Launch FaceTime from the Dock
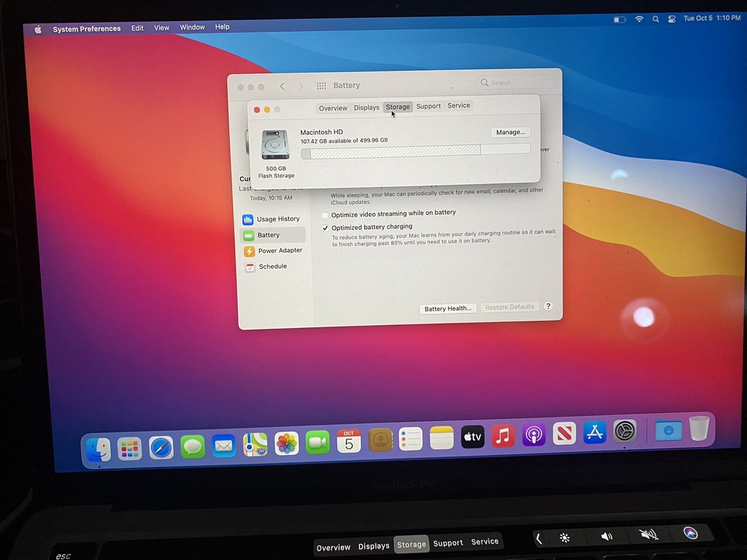Screen dimensions: 747x560 click(317, 442)
